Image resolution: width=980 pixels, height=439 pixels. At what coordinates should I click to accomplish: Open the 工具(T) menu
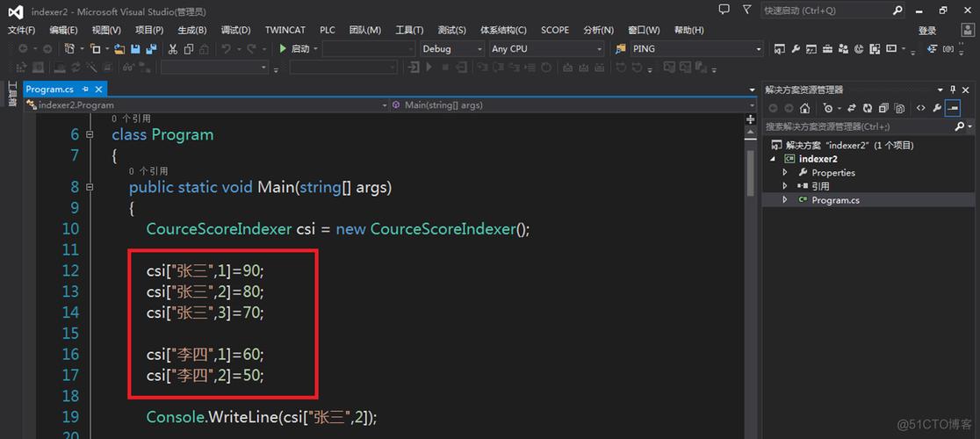click(409, 30)
